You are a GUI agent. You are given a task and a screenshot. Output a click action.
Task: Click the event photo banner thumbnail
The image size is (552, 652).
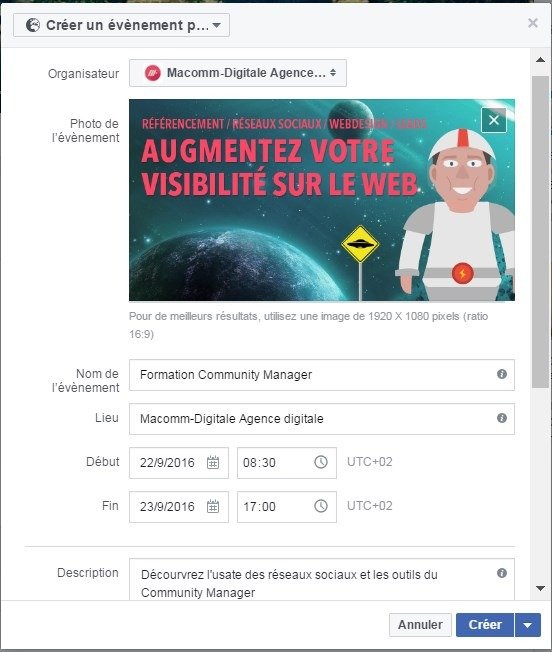[x=322, y=200]
